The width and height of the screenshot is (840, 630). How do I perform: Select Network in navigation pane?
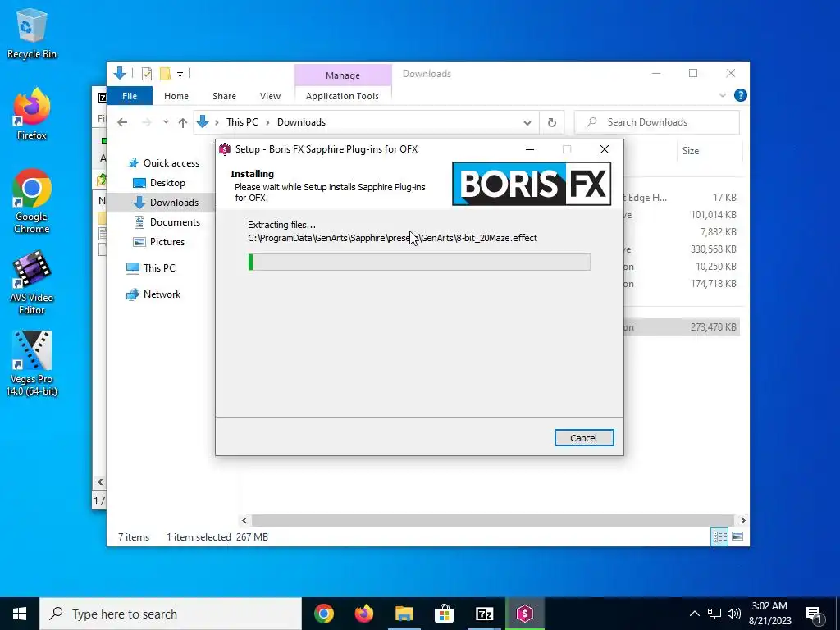pyautogui.click(x=153, y=294)
